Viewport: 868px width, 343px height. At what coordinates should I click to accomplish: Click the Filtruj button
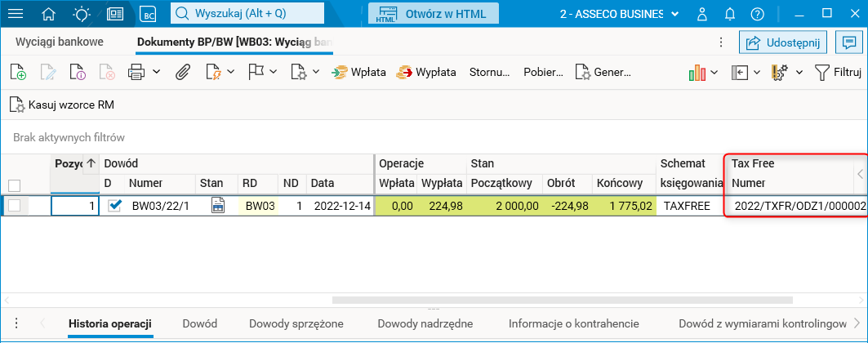pos(838,72)
